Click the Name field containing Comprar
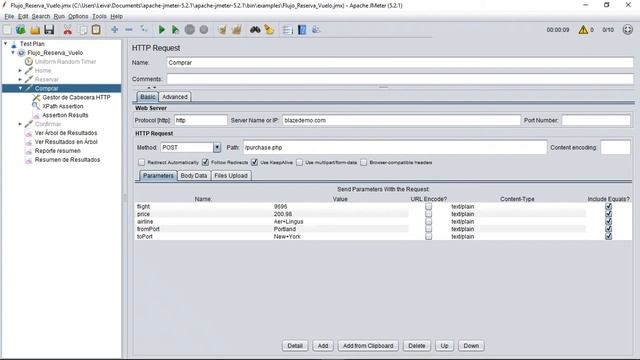The image size is (640, 360). [400, 62]
